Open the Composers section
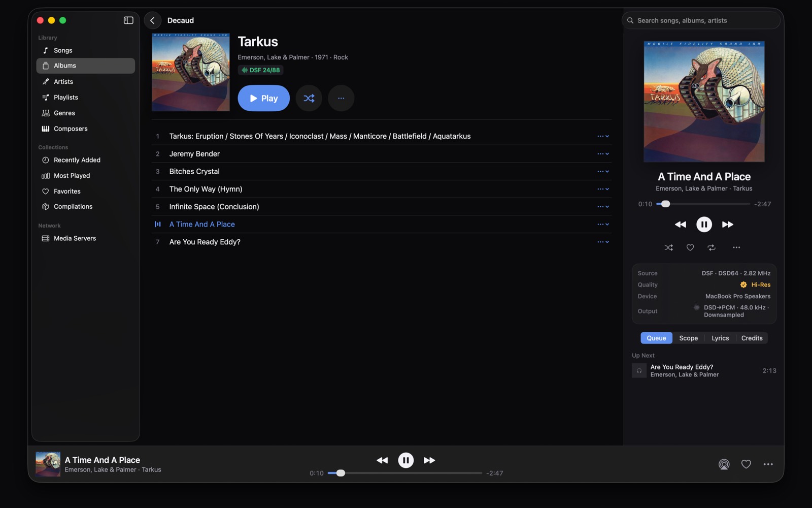Viewport: 812px width, 508px height. pyautogui.click(x=85, y=129)
